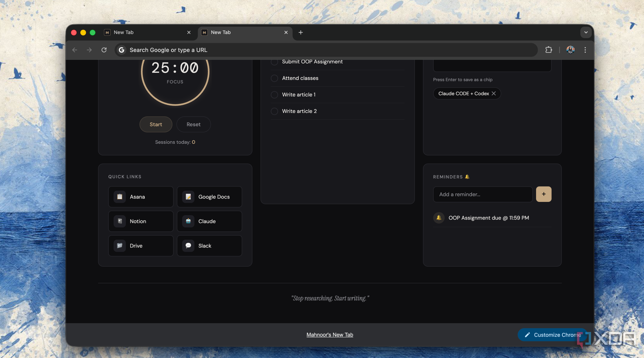Click the Add a reminder field
This screenshot has height=358, width=644.
483,194
